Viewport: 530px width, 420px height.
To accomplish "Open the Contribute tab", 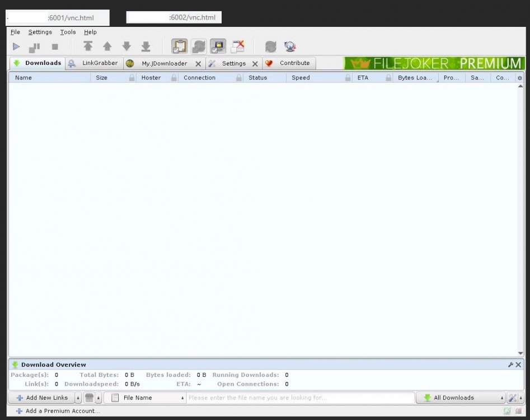I will pyautogui.click(x=289, y=63).
